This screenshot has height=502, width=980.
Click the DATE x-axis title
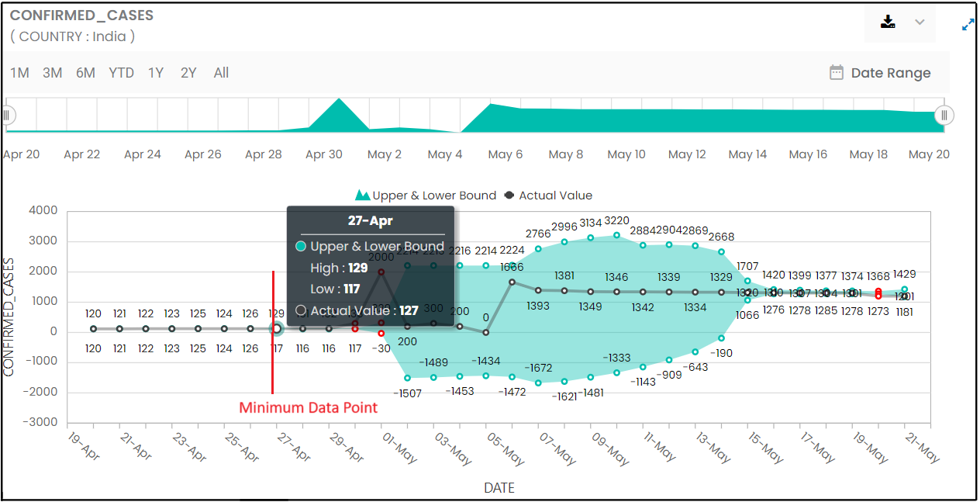click(499, 488)
